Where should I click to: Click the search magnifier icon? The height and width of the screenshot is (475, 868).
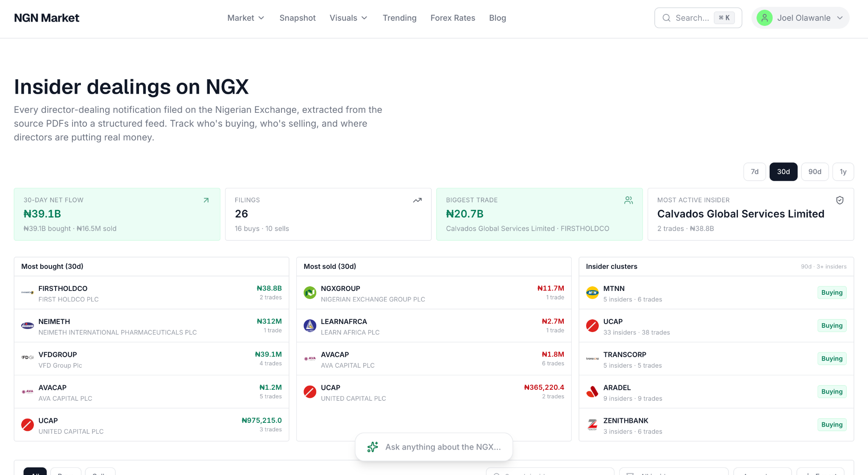666,18
